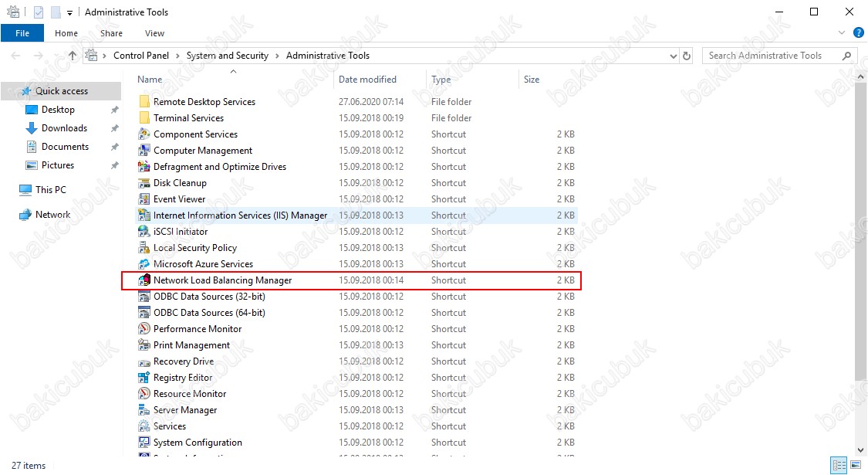Open Documents in the navigation pane
The height and width of the screenshot is (475, 868).
[x=65, y=146]
